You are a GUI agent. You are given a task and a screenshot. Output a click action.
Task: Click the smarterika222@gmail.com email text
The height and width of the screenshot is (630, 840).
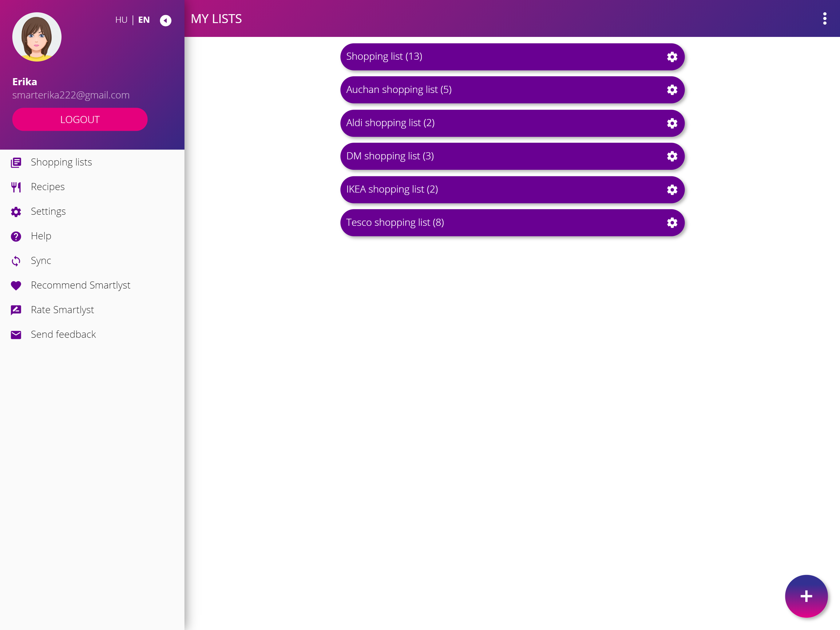(x=71, y=95)
